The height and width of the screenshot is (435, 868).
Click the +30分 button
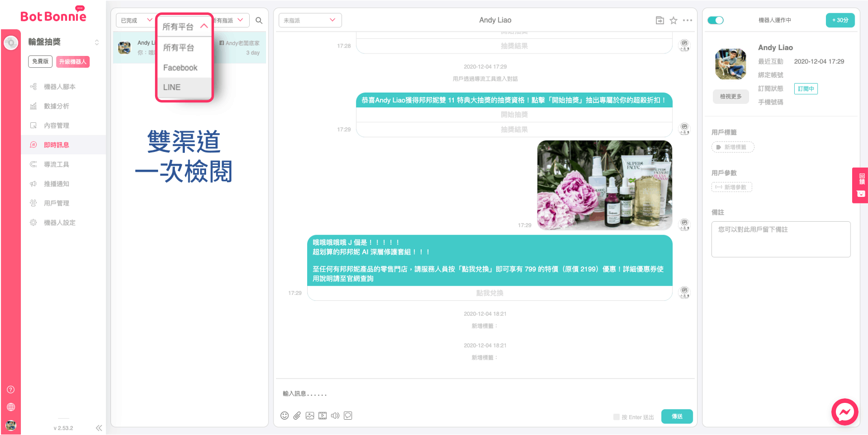tap(840, 20)
